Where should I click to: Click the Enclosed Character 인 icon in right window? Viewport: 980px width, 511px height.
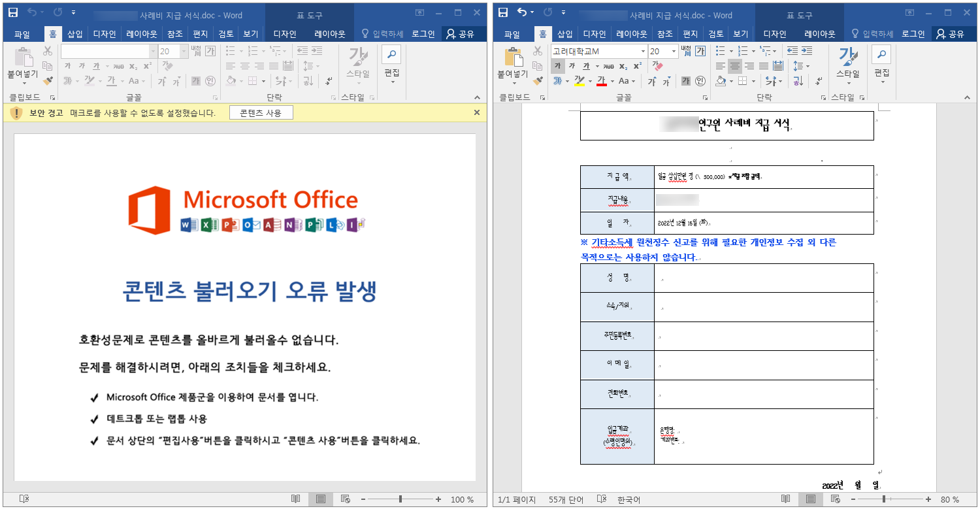pos(700,81)
